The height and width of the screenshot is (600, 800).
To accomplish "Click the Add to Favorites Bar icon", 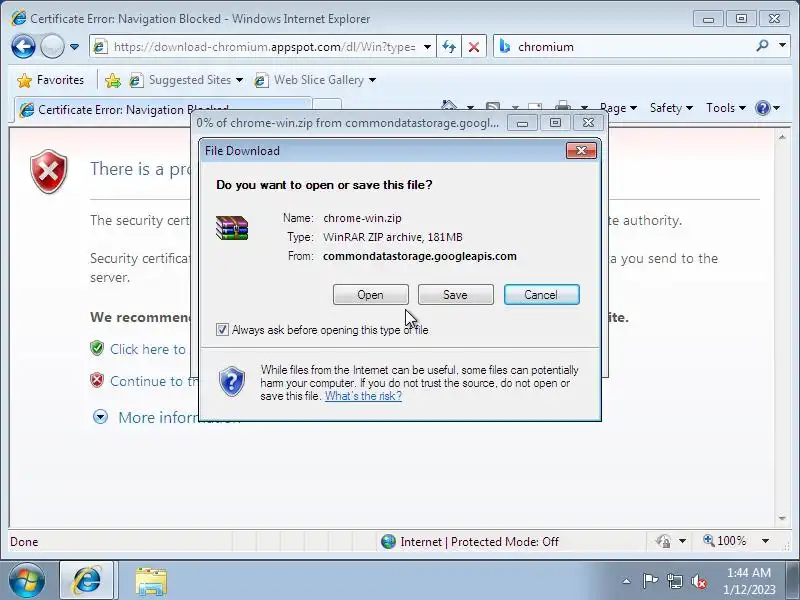I will click(113, 80).
